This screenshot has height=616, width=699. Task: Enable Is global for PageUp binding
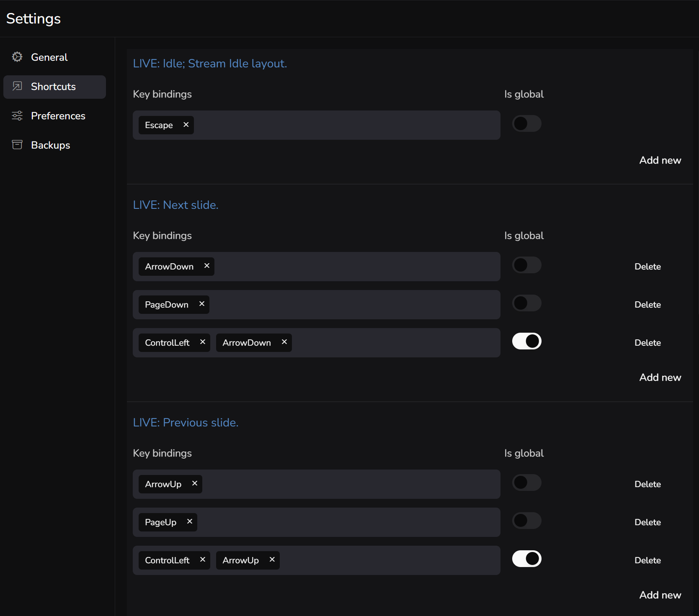pos(527,521)
